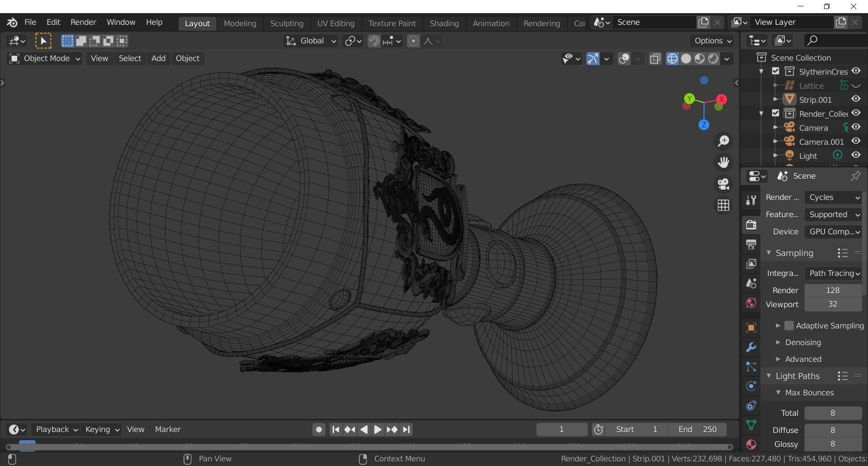Click zoom view magnifier icon
The width and height of the screenshot is (868, 466).
724,141
